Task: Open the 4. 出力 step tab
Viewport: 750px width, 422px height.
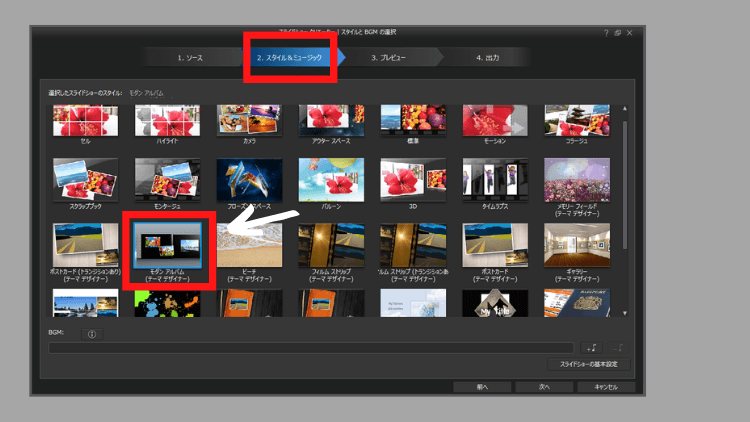Action: click(490, 58)
